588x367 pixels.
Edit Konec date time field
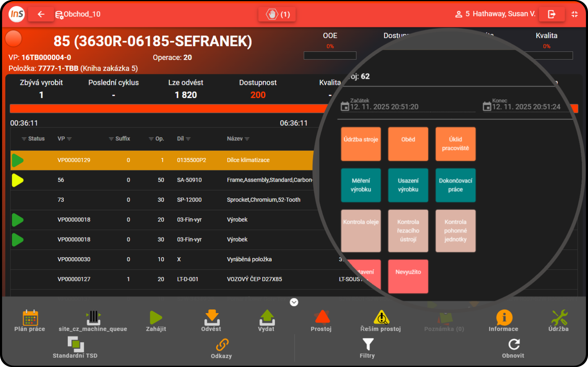coord(531,107)
